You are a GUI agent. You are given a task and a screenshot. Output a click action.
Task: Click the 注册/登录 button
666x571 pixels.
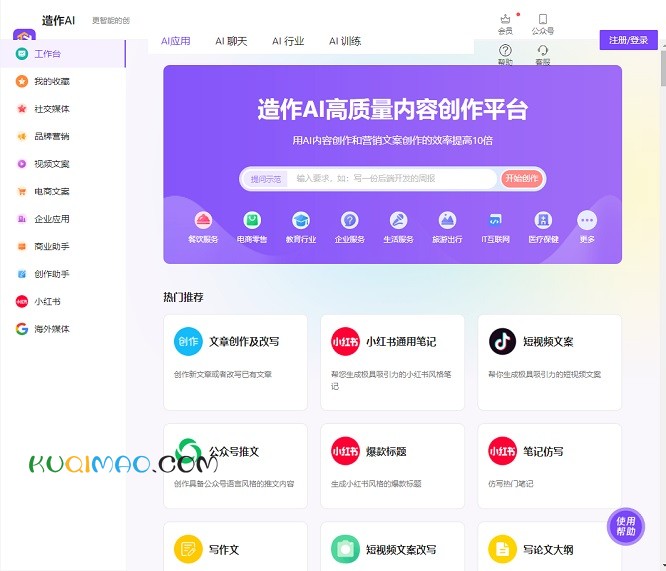[x=628, y=40]
